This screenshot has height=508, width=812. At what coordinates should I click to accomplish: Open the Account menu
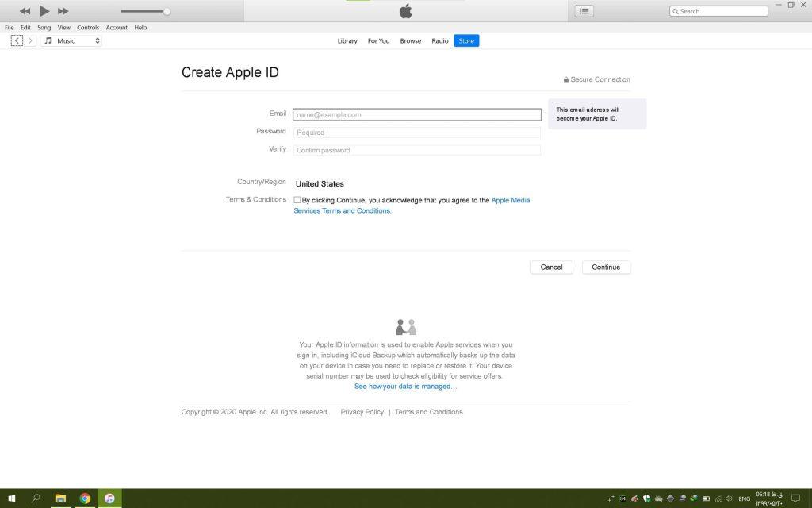point(117,28)
